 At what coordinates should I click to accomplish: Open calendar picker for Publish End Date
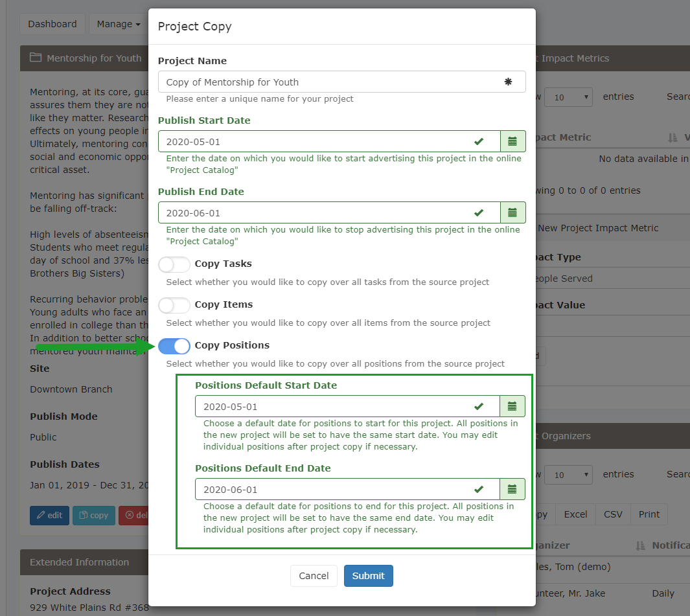pyautogui.click(x=512, y=212)
